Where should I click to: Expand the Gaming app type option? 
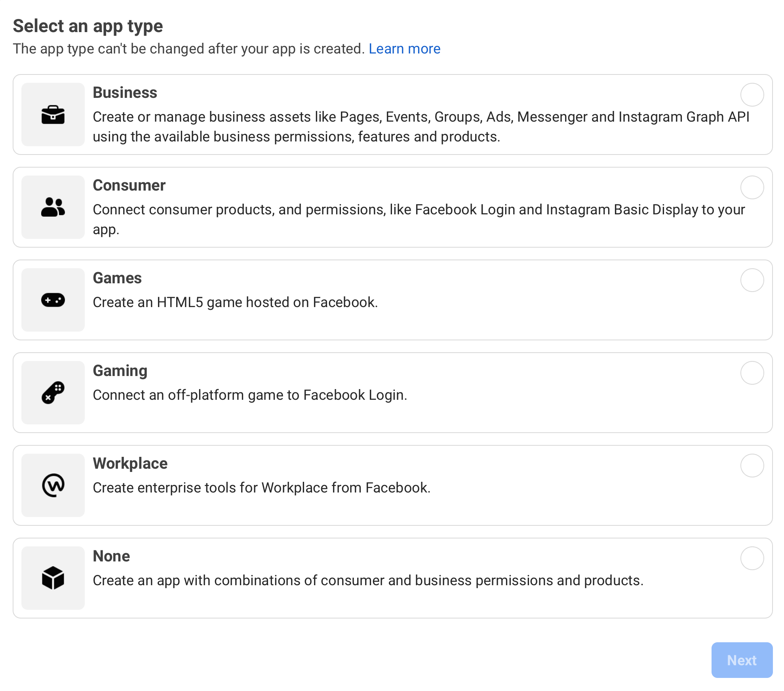coord(751,373)
